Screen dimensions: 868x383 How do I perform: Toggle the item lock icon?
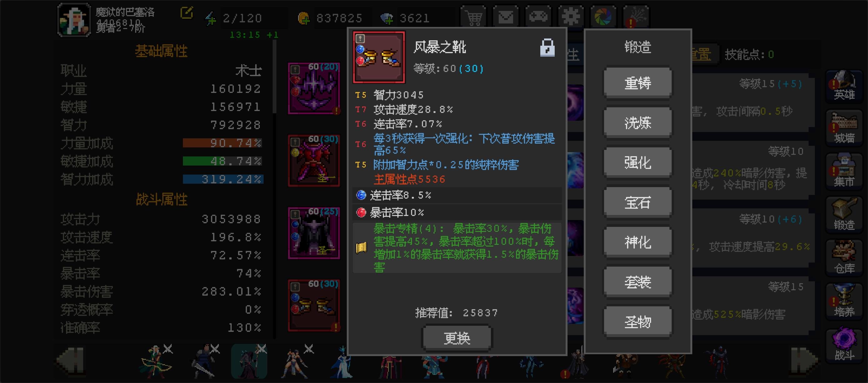pos(547,48)
